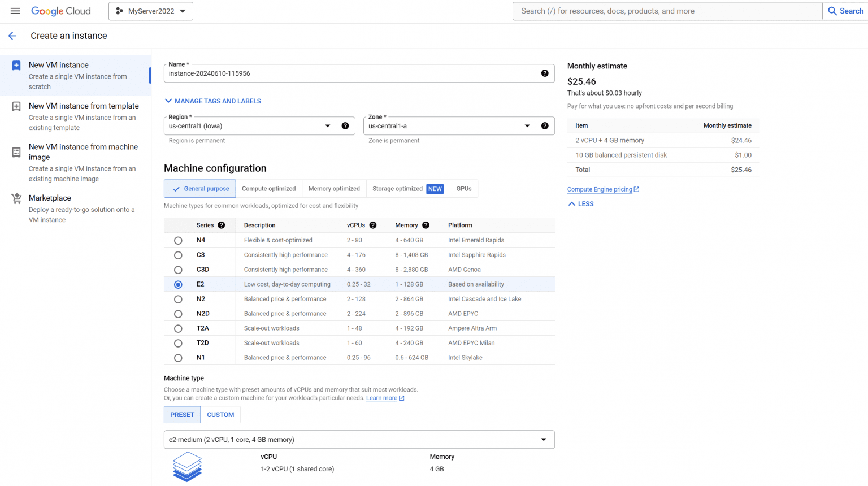Screen dimensions: 868x486
Task: Open the MyServer2022 project selector
Action: click(x=151, y=11)
